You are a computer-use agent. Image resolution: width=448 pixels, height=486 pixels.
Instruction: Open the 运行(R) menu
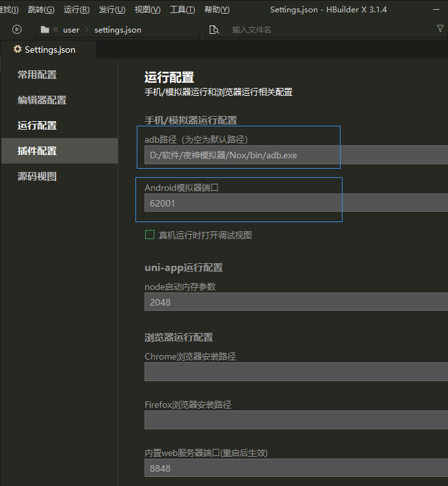pyautogui.click(x=77, y=10)
